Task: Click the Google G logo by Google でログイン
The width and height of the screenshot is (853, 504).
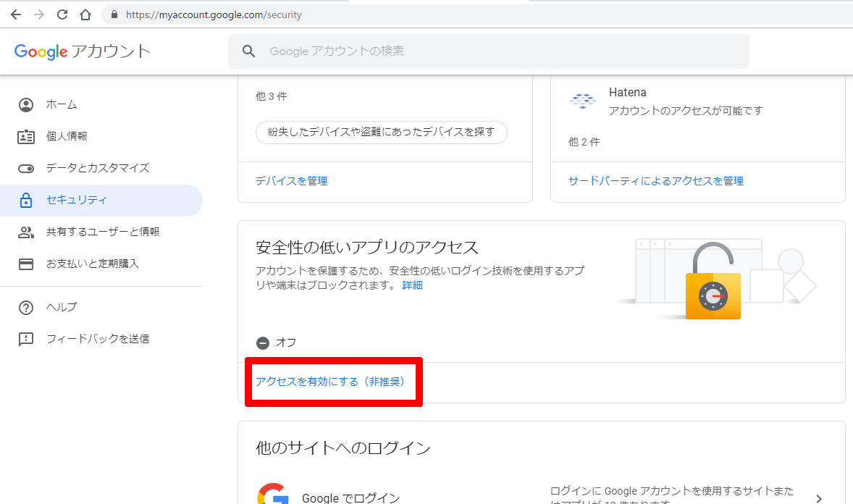Action: point(273,494)
